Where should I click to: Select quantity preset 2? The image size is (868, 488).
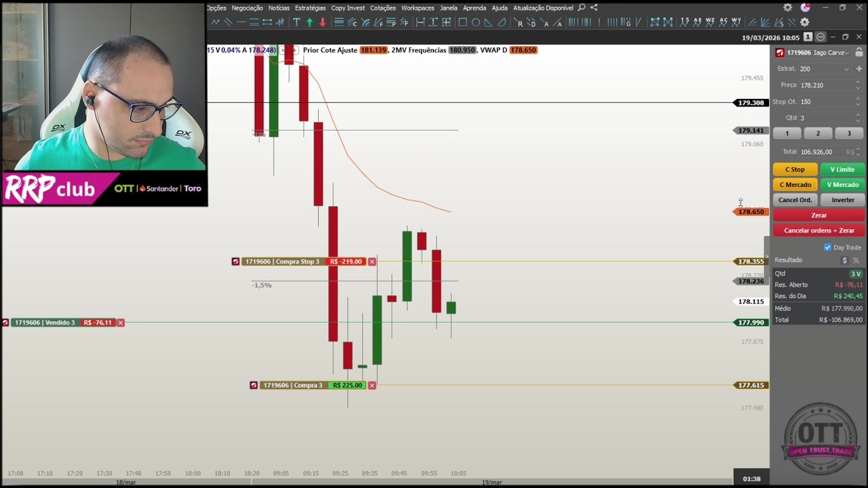[818, 134]
